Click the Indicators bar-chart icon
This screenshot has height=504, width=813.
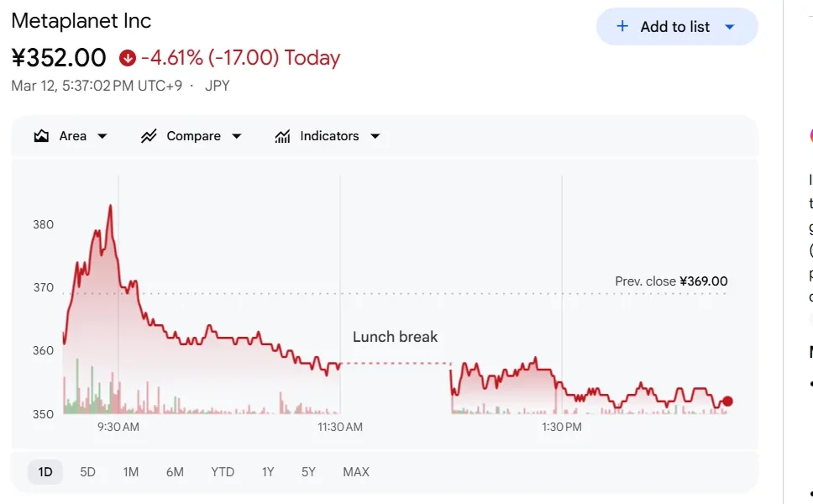pyautogui.click(x=283, y=135)
